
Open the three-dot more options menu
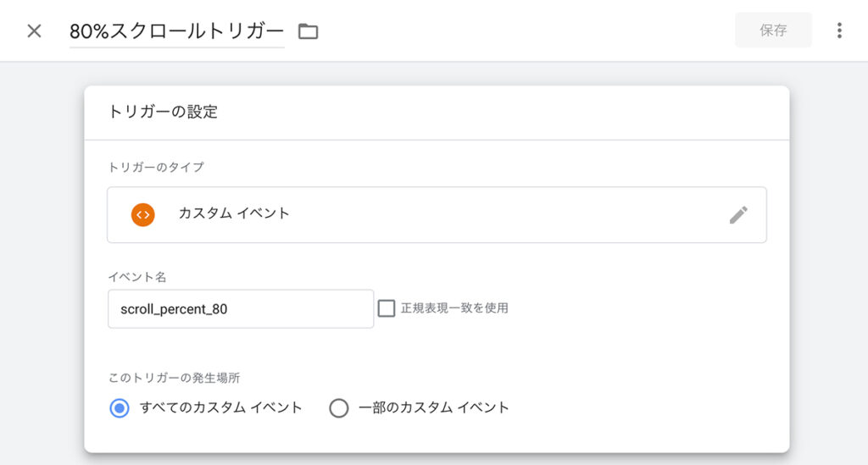click(839, 30)
